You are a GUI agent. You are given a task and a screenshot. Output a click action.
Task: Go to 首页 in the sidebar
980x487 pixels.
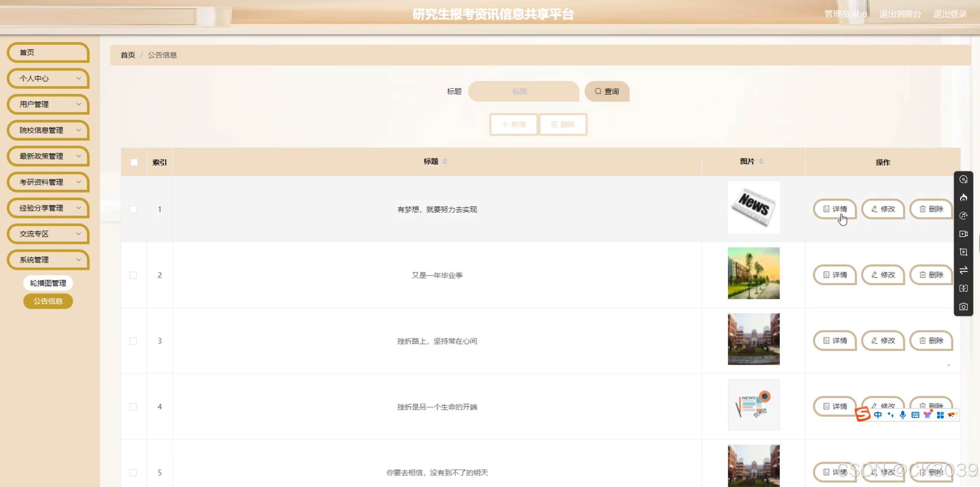point(48,52)
